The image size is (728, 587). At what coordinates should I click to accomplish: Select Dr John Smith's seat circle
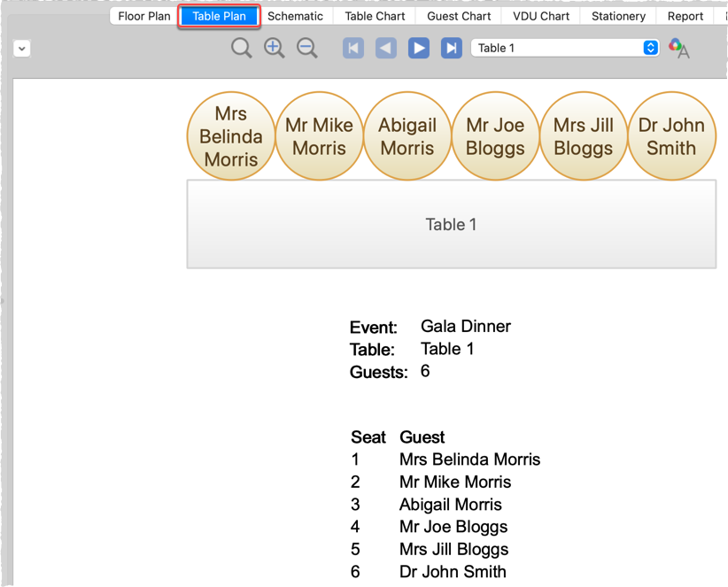(x=672, y=135)
